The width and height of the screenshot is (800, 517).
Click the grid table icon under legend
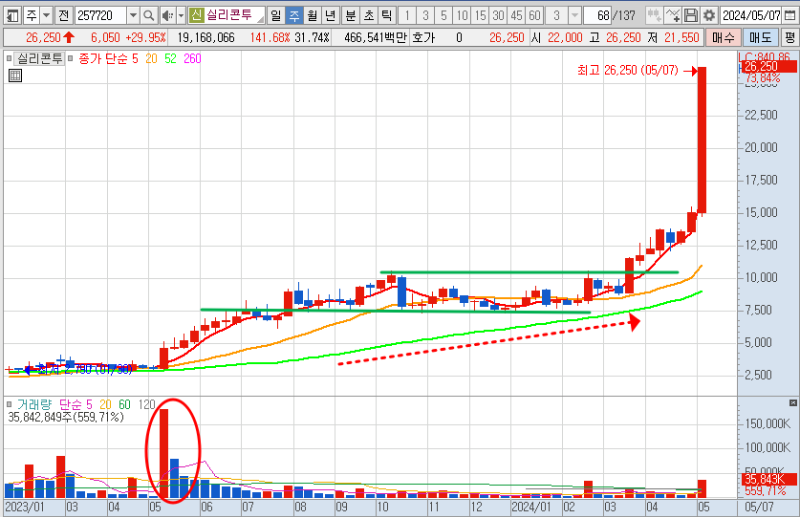pos(15,76)
